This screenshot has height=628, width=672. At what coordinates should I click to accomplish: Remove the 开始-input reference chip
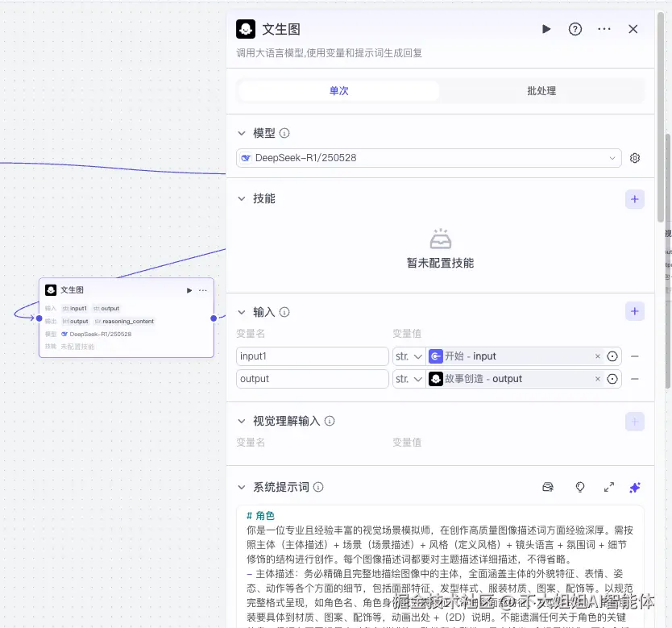598,356
